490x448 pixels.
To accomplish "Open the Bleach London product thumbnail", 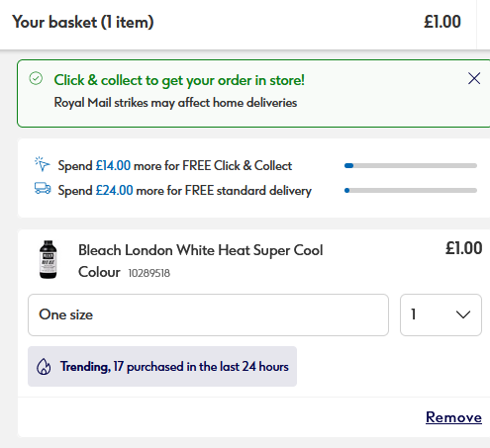I will point(49,259).
